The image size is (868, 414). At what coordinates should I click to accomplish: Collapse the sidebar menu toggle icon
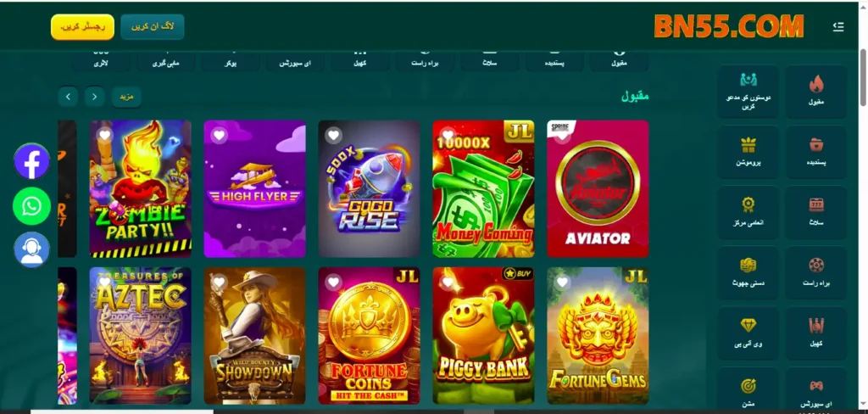click(838, 26)
